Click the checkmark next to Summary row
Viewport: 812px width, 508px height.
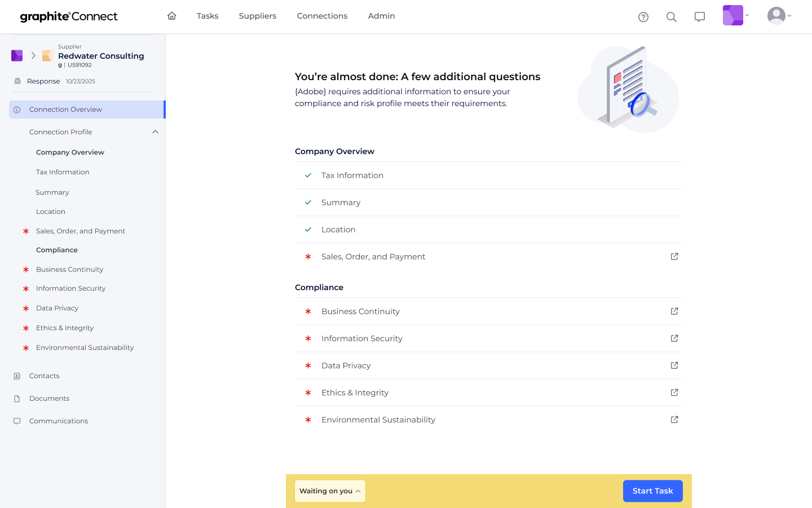(x=308, y=203)
